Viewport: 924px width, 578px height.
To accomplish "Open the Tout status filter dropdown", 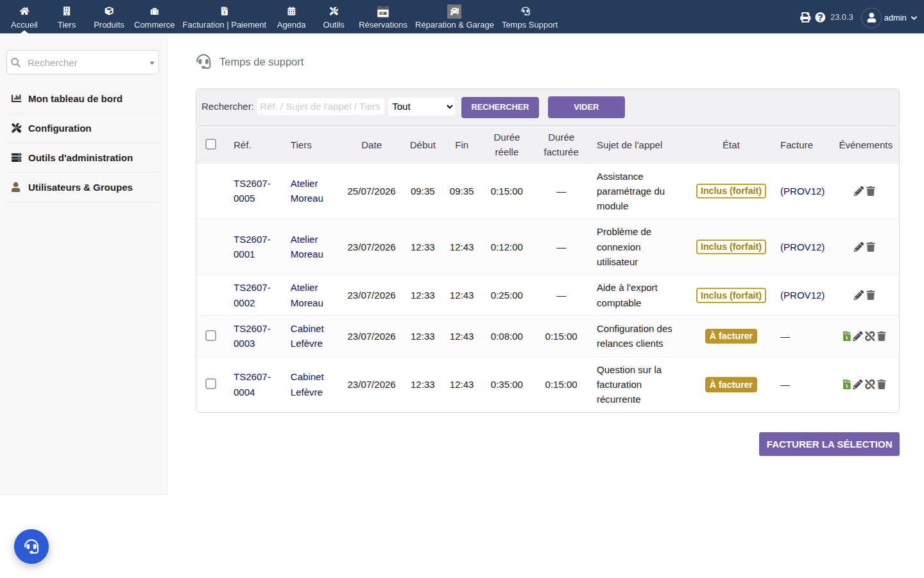I will point(422,107).
